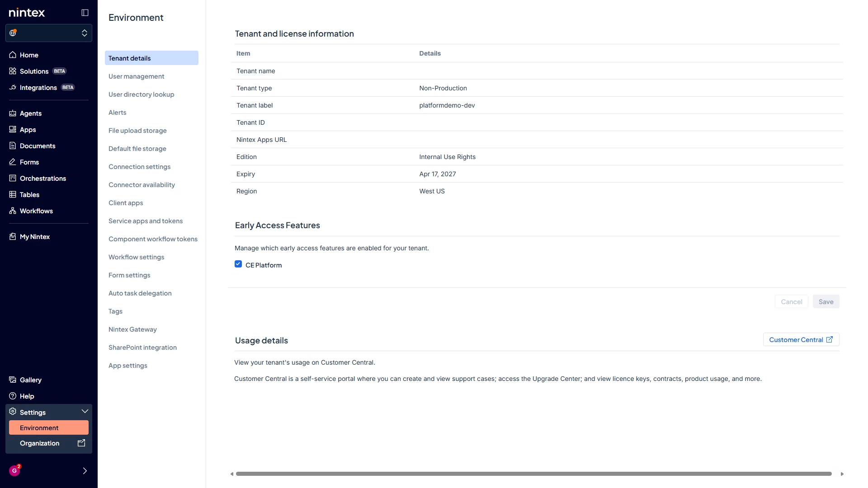Uncheck the CE Platform checkbox
Screen dimensions: 868x488
238,264
